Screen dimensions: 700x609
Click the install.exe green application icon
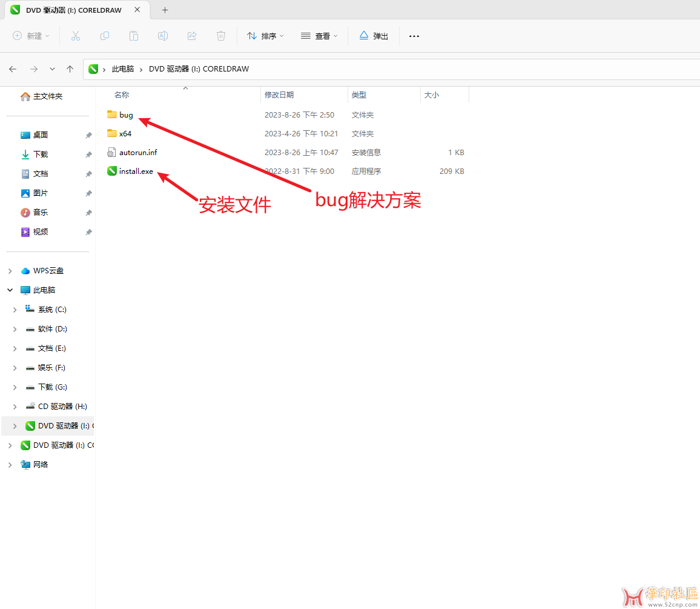(111, 171)
